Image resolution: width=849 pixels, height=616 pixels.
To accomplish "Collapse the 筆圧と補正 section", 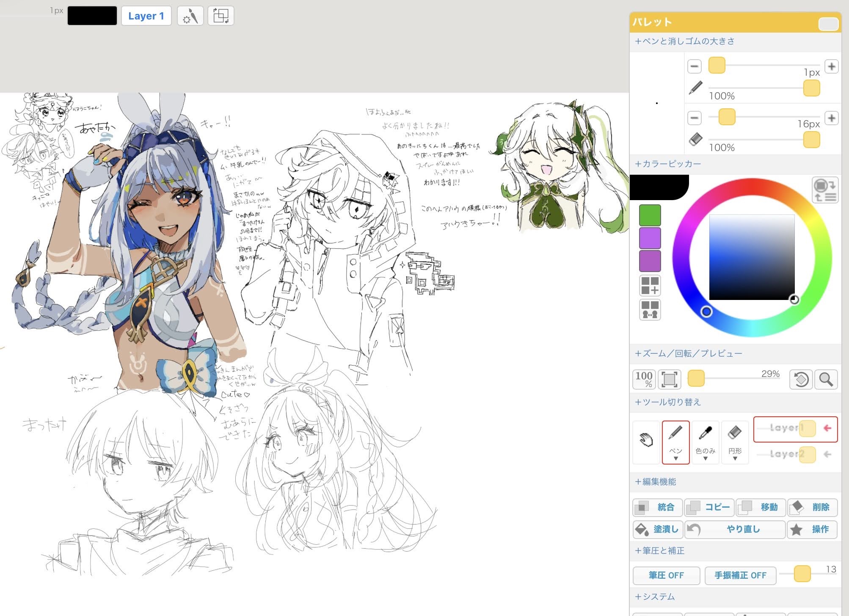I will pyautogui.click(x=659, y=551).
